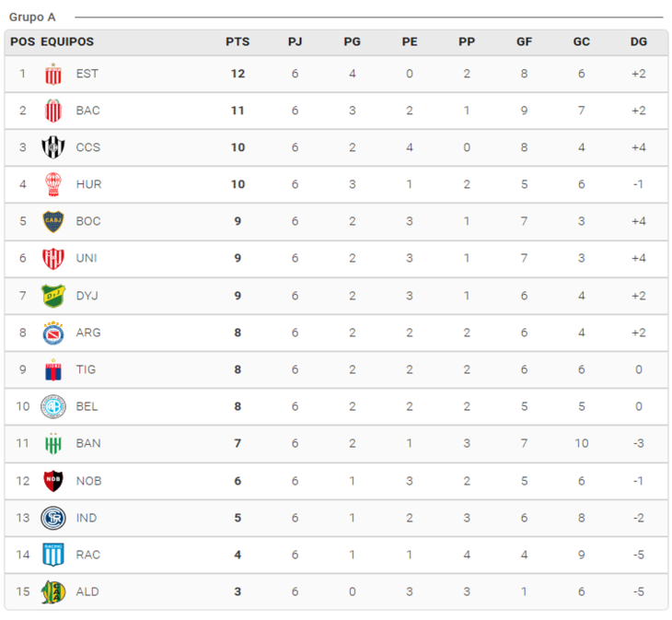Click the Defensa y Justicia green crest

pos(53,296)
